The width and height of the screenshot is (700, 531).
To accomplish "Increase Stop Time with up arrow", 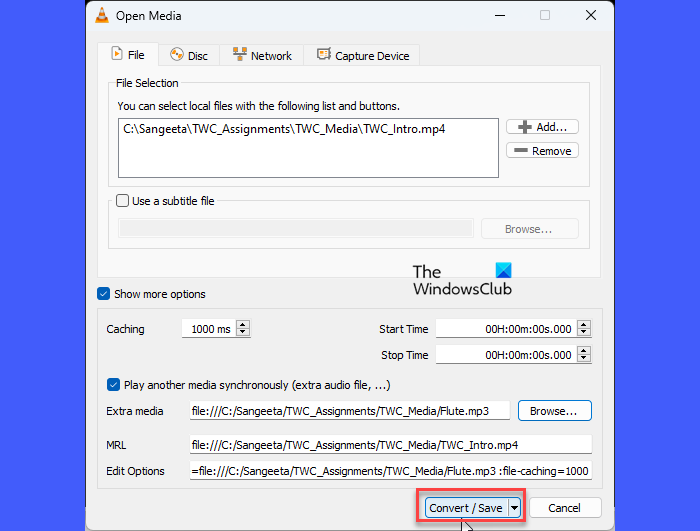I will (x=584, y=351).
